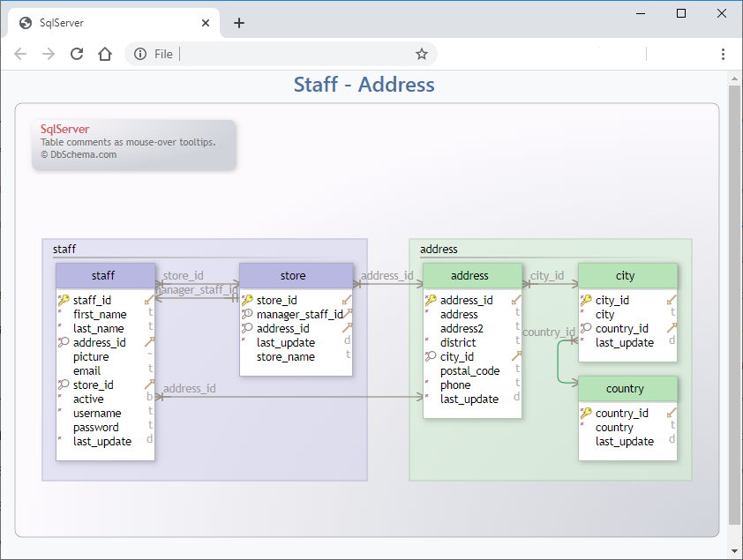Click the country_id primary key icon in country table
This screenshot has width=743, height=560.
coord(586,413)
